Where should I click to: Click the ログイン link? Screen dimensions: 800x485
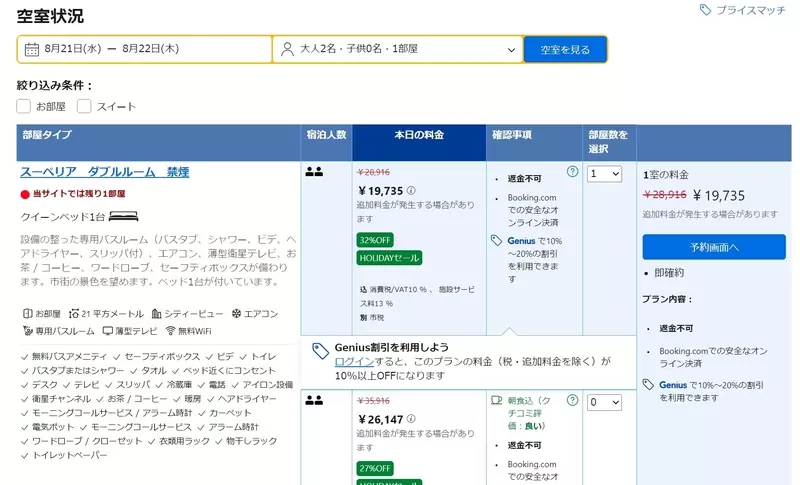(x=355, y=362)
